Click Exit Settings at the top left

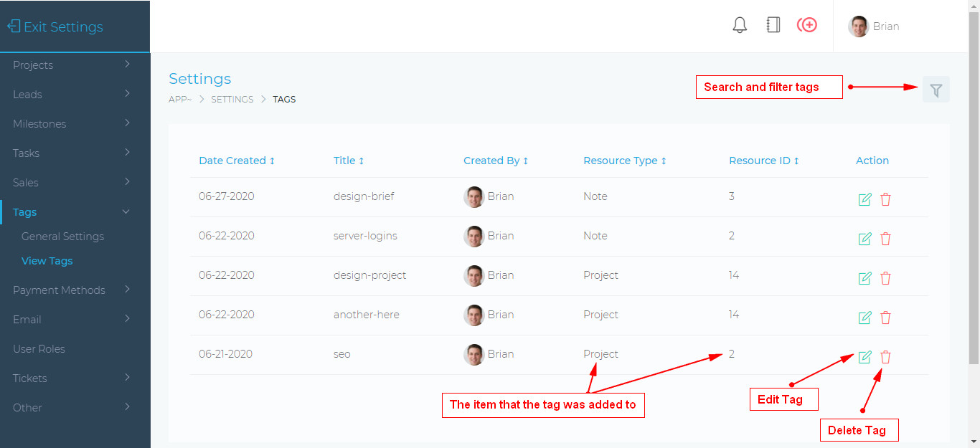55,27
